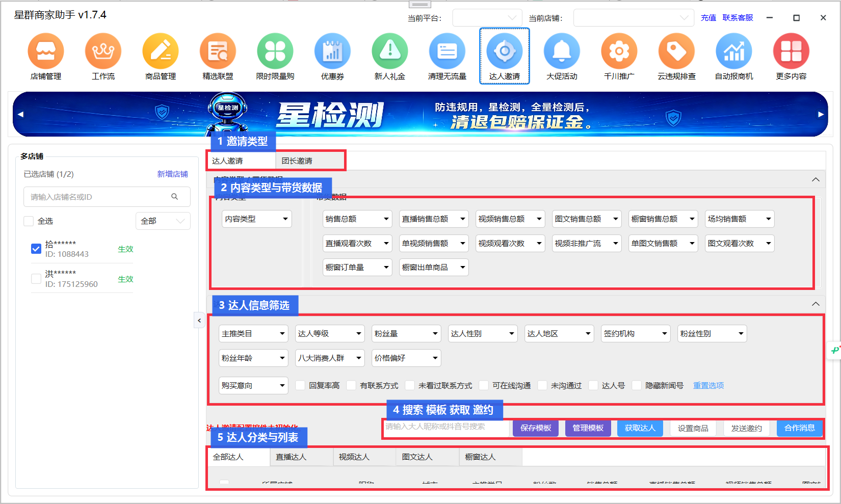The height and width of the screenshot is (504, 841).
Task: Expand the 内容类型 dropdown
Action: coord(257,219)
